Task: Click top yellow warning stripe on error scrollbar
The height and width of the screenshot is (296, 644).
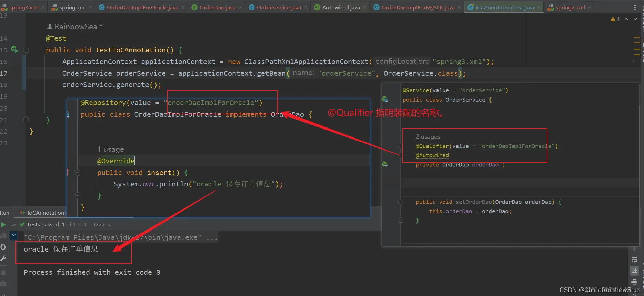Action: pos(637,37)
